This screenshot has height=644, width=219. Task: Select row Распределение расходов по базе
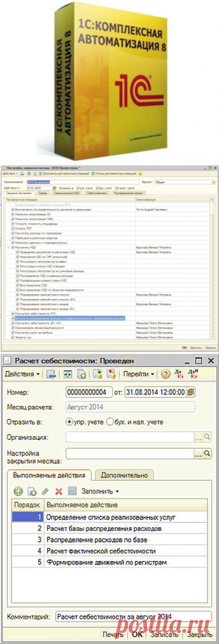click(x=109, y=540)
